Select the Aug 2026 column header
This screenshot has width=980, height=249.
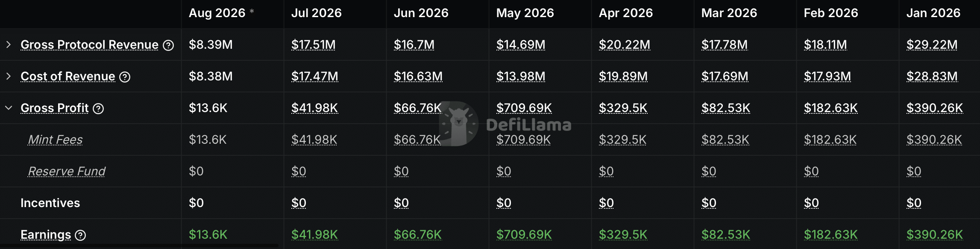coord(217,13)
